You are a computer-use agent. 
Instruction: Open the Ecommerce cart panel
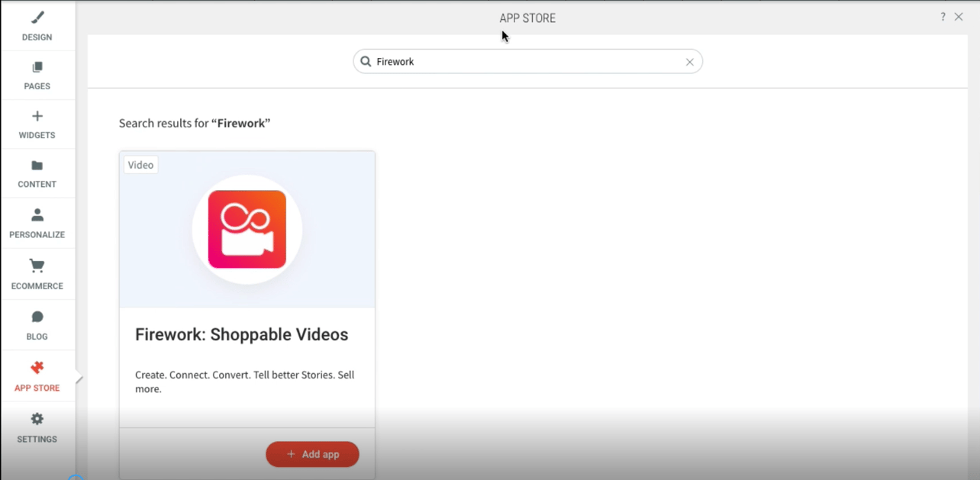click(37, 273)
